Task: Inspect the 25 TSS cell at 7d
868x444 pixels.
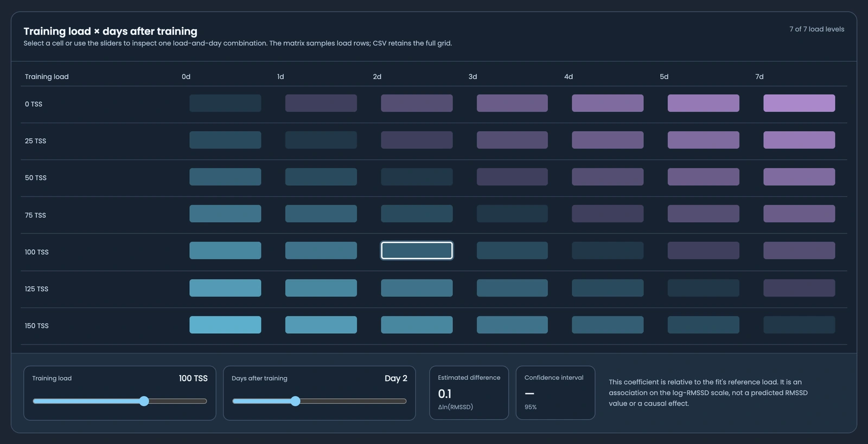Action: [x=799, y=140]
